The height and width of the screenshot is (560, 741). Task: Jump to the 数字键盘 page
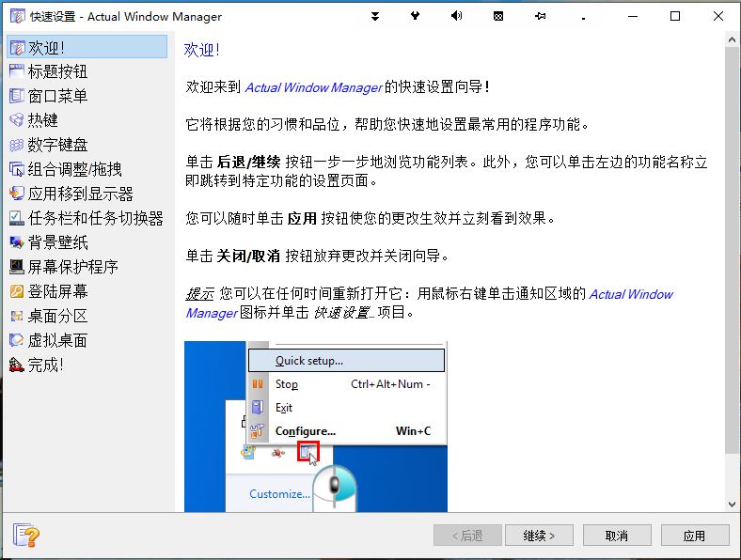coord(57,145)
